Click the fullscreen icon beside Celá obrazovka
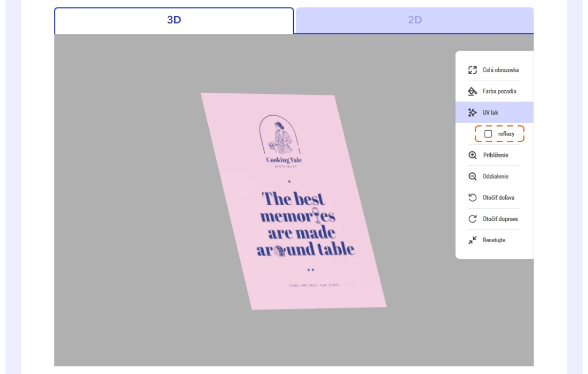 point(472,70)
